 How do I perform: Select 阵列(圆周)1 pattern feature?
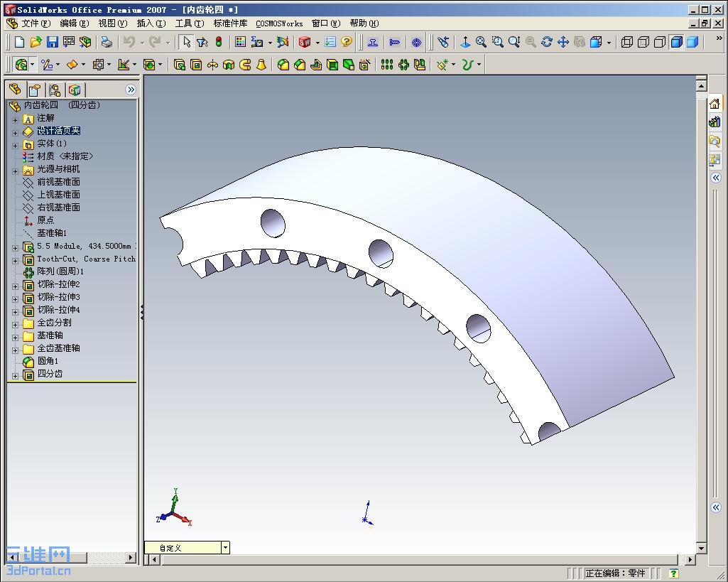click(x=60, y=271)
